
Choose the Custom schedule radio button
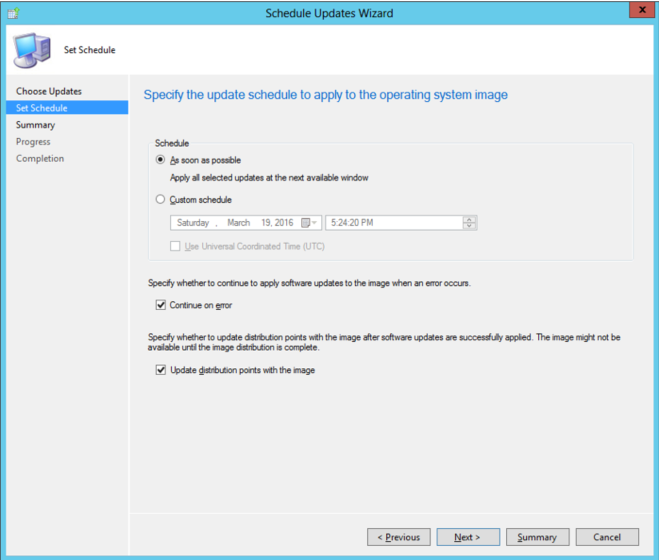click(161, 200)
